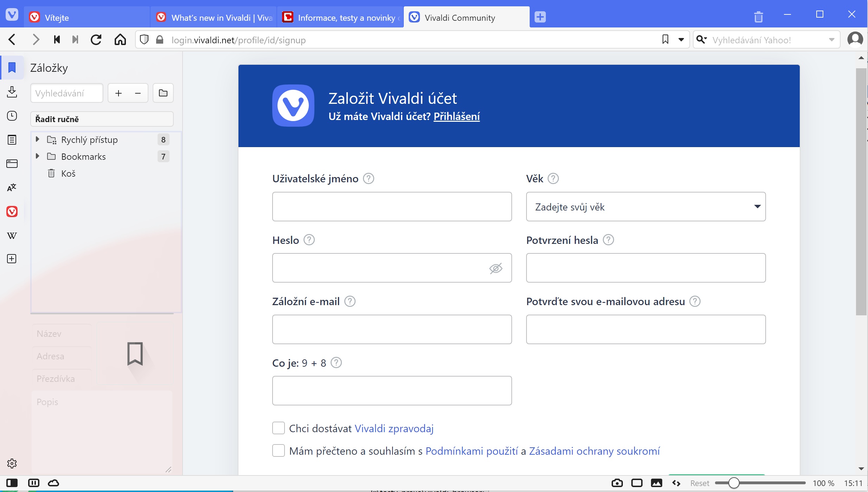Open page actions code icon

(676, 483)
